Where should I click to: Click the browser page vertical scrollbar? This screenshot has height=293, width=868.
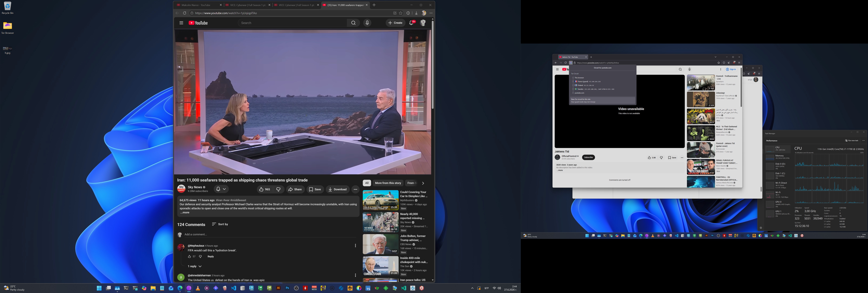433,64
